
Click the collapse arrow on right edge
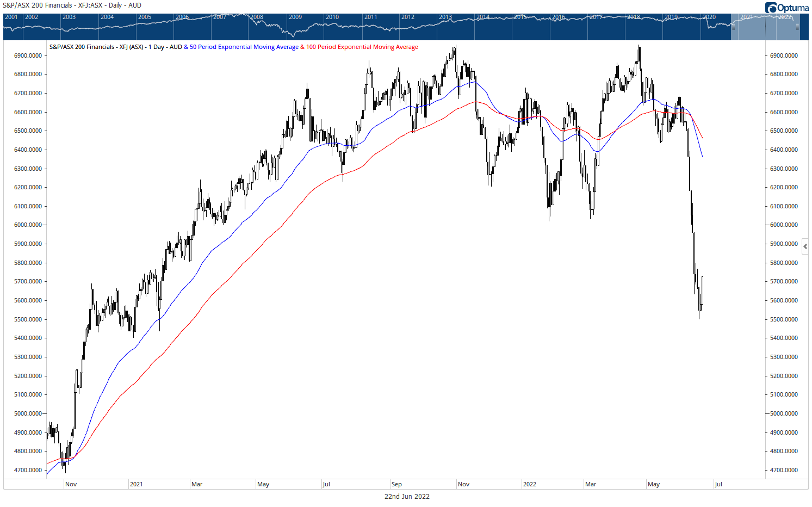coord(805,246)
